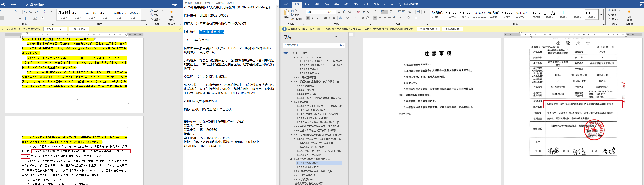The height and width of the screenshot is (185, 644).
Task: Open the 查看(V) menu in Notepad
Action: click(219, 3)
